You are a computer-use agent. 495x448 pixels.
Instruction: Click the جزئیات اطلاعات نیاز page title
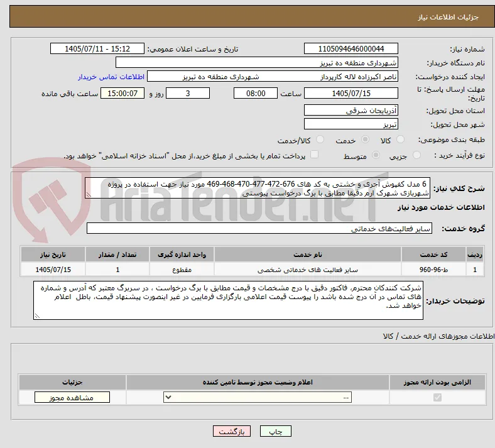(x=449, y=17)
